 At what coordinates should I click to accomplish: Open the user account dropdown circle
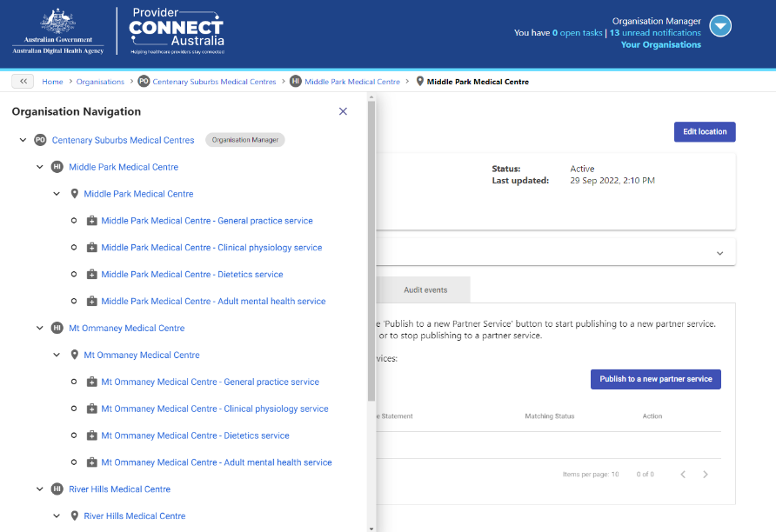pyautogui.click(x=720, y=26)
